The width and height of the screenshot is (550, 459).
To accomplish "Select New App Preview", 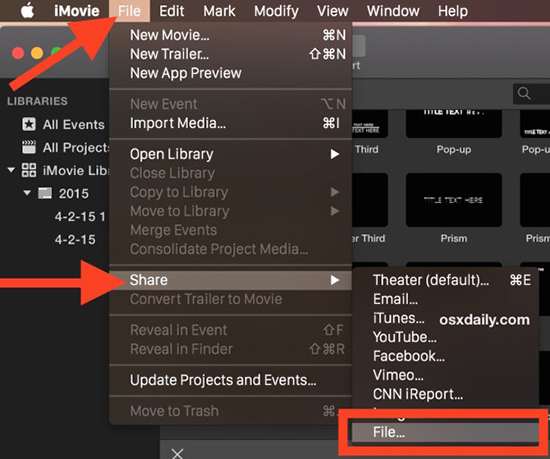I will 231,73.
